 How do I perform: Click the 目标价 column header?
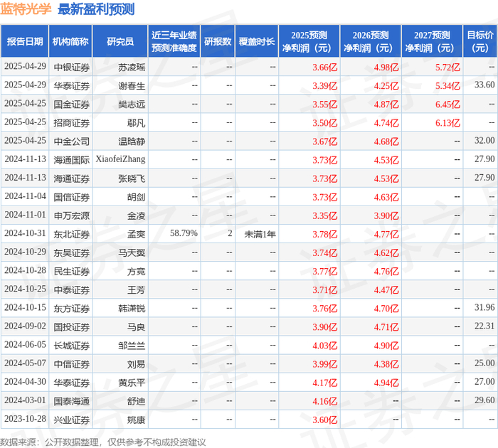tap(480, 41)
